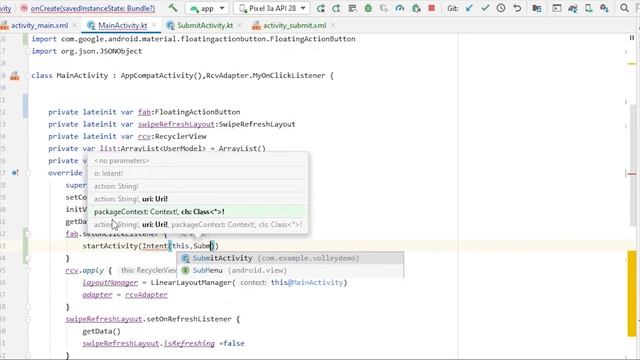
Task: Collapse the fab.setOnClickListener fold marker
Action: [x=28, y=234]
